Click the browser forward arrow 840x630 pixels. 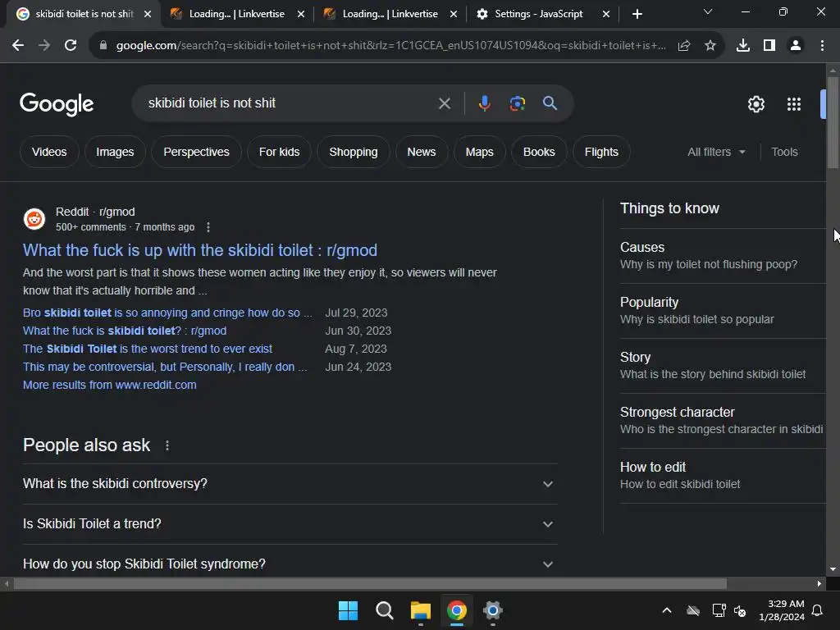click(44, 46)
